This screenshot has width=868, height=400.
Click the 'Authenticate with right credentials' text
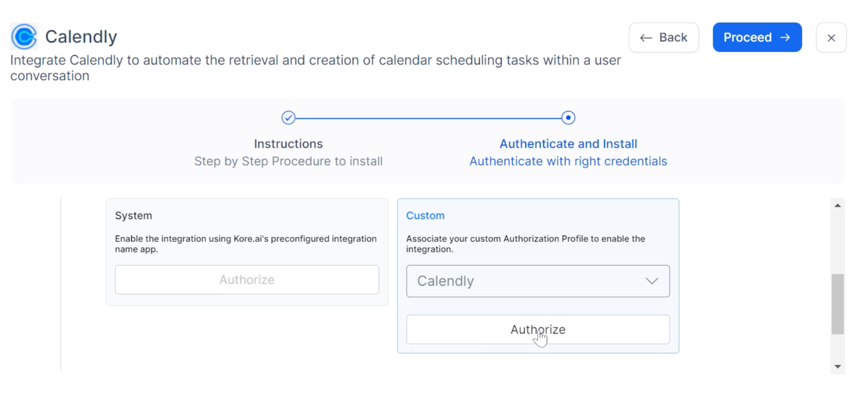pos(568,161)
